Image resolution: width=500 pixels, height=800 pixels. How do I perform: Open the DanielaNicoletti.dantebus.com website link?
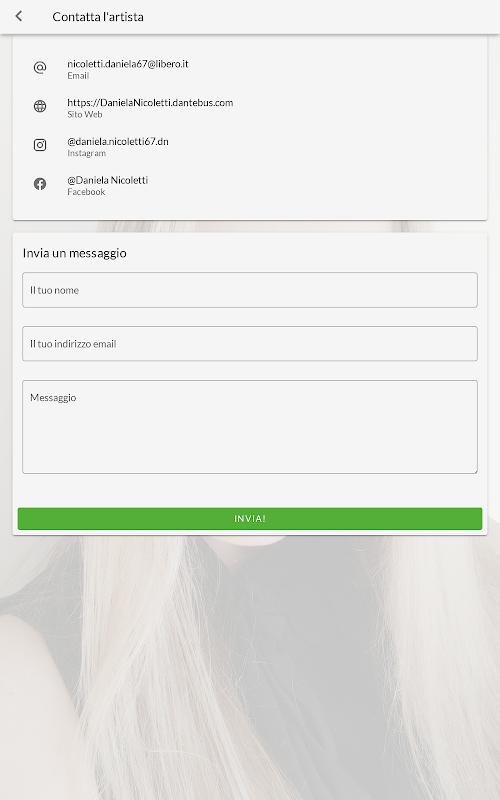click(x=150, y=103)
